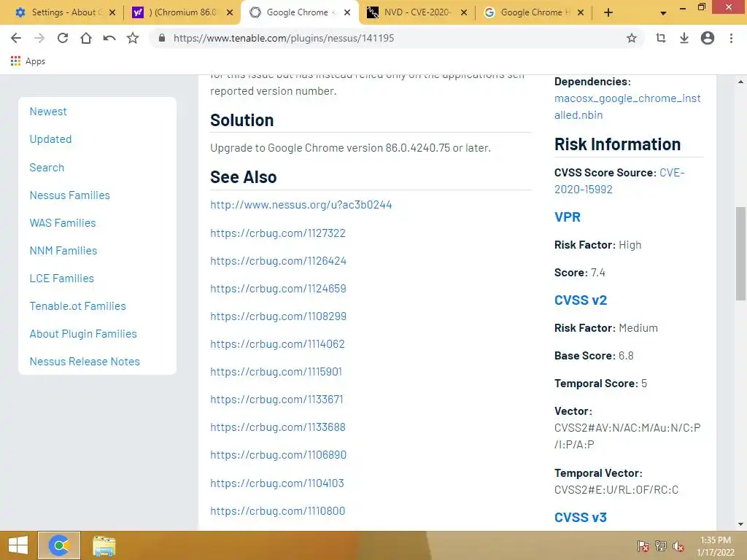Screen dimensions: 747x560
Task: Select the active Google Chrome tab
Action: click(299, 12)
